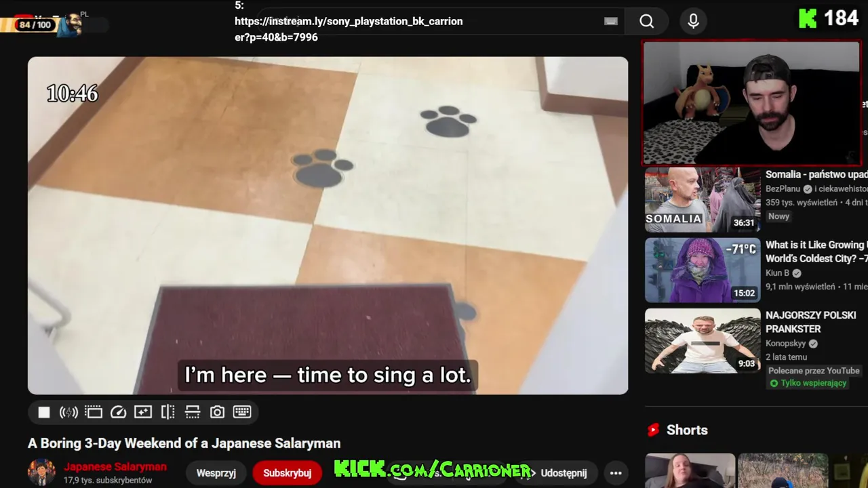Click the horizontal flip video icon

168,412
